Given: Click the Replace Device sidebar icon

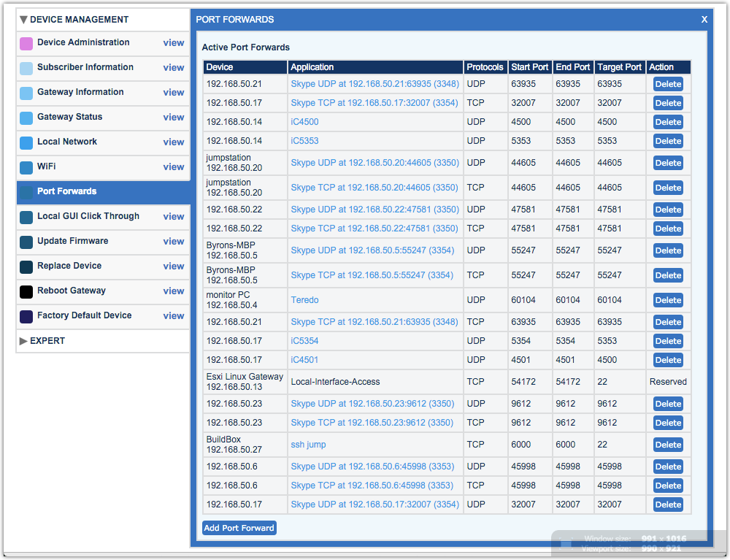Looking at the screenshot, I should coord(26,266).
